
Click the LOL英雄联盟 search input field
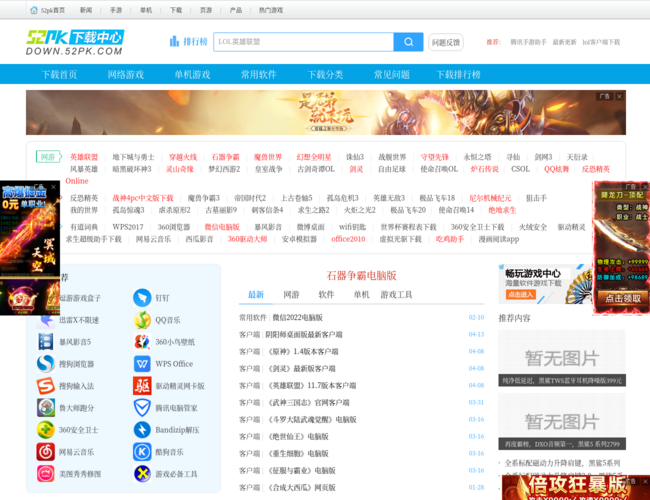tap(303, 42)
